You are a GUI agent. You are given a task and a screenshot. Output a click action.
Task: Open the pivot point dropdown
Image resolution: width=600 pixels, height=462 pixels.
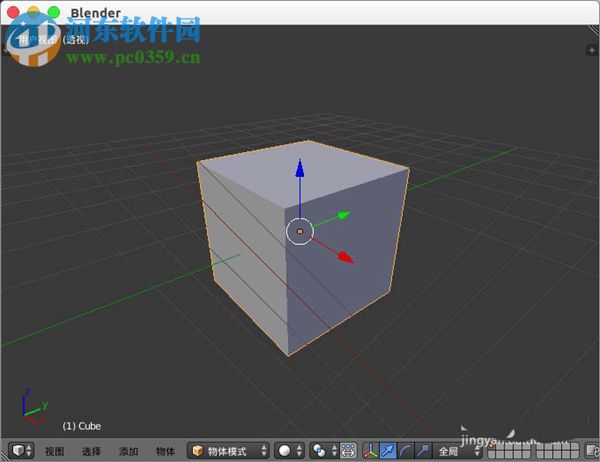(x=324, y=451)
